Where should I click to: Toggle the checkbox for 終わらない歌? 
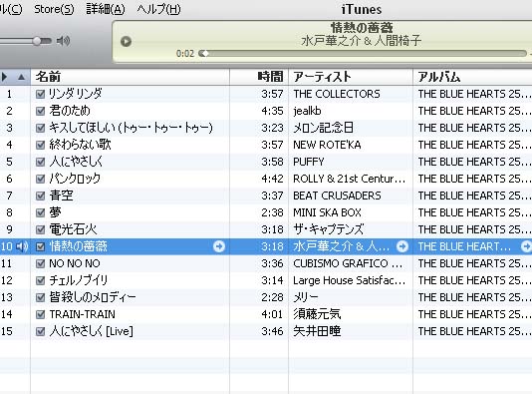tap(41, 145)
